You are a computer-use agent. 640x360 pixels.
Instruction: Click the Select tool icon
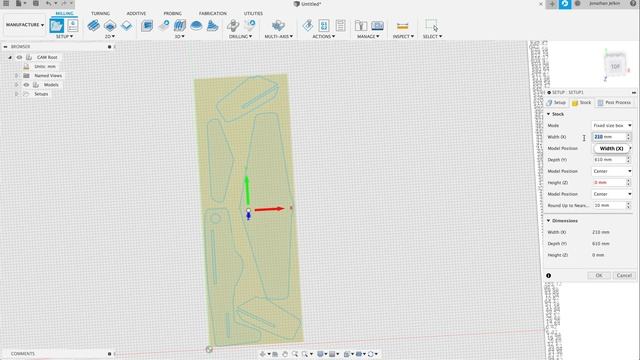(x=432, y=26)
